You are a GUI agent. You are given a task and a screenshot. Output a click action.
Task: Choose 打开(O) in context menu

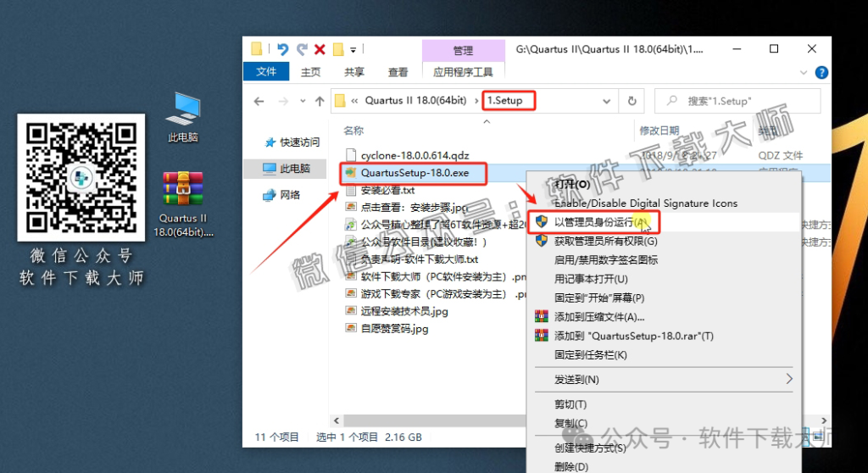click(x=572, y=184)
